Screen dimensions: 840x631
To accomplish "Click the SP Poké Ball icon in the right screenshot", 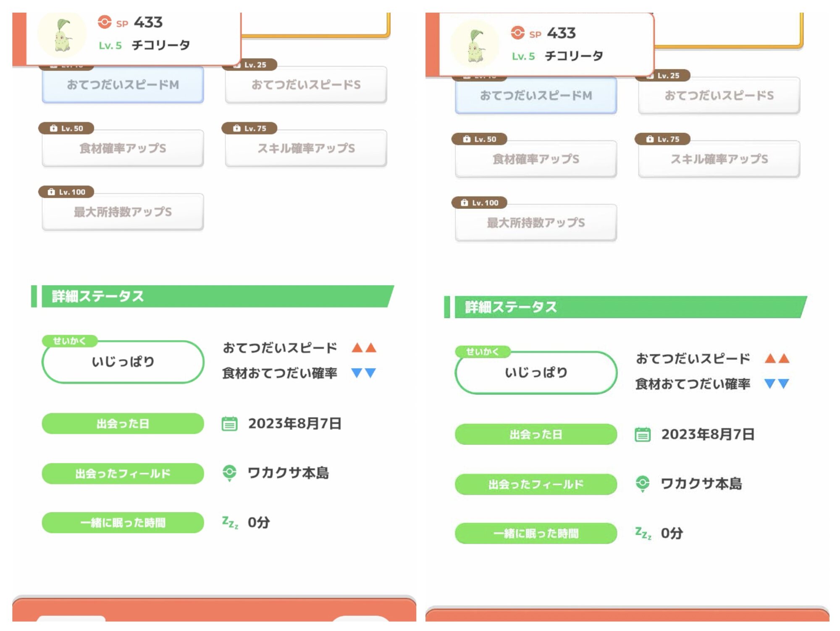I will click(517, 33).
